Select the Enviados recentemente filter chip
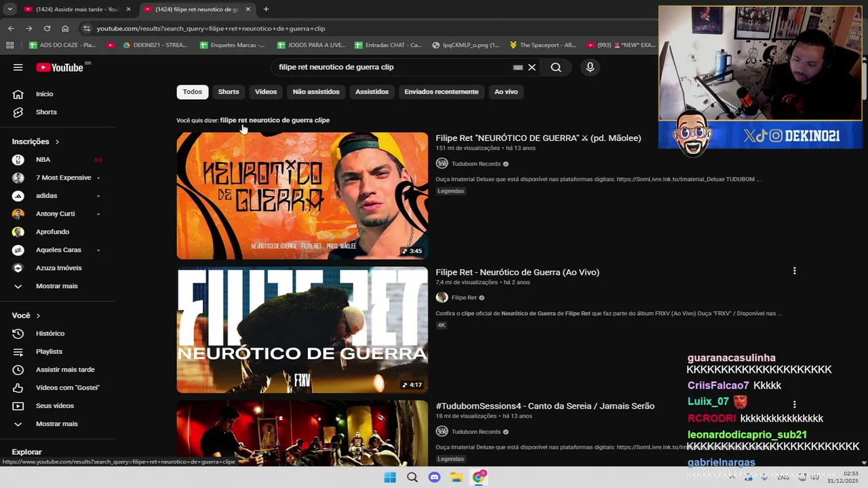 (441, 91)
